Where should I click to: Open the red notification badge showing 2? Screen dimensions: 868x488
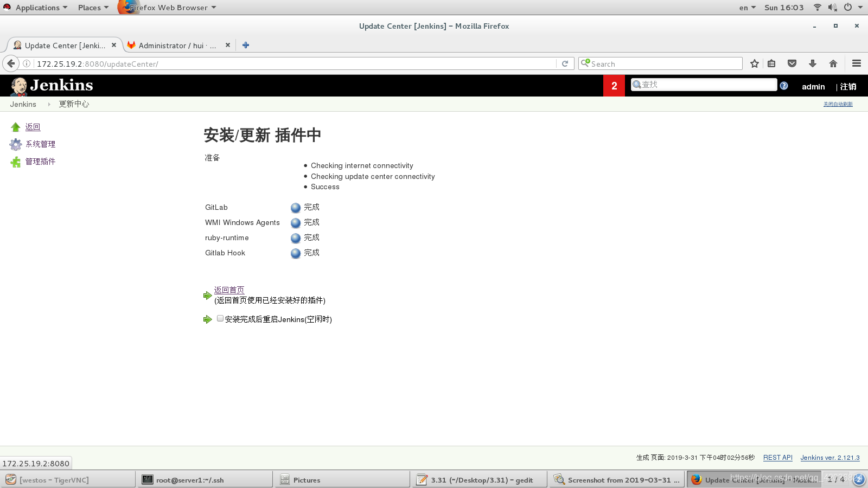tap(614, 86)
